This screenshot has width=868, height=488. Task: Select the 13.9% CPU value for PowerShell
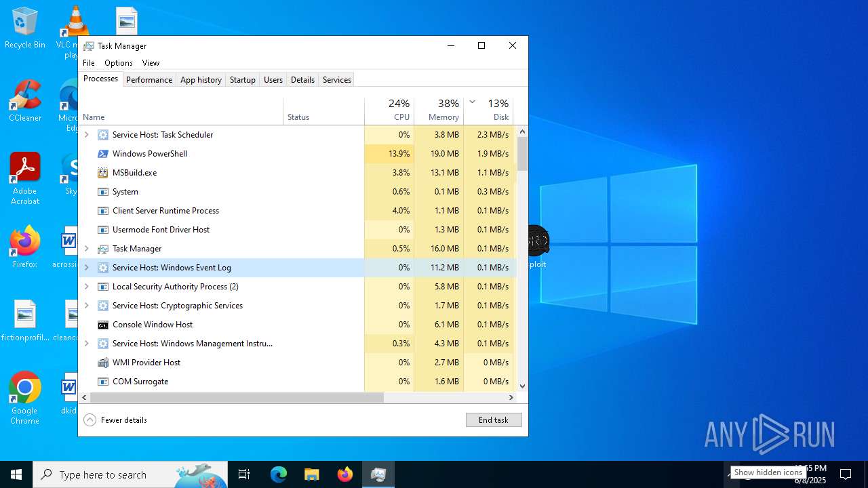pyautogui.click(x=389, y=154)
